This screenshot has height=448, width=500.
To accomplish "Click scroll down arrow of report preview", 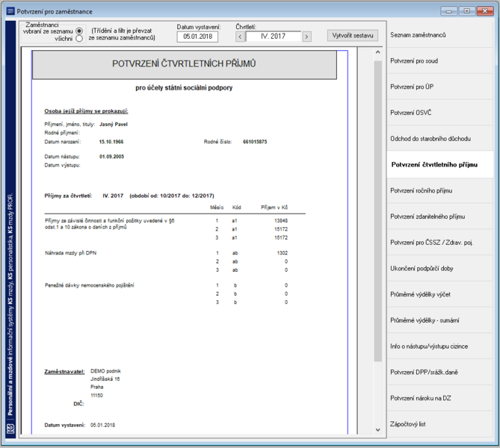I will [x=378, y=429].
